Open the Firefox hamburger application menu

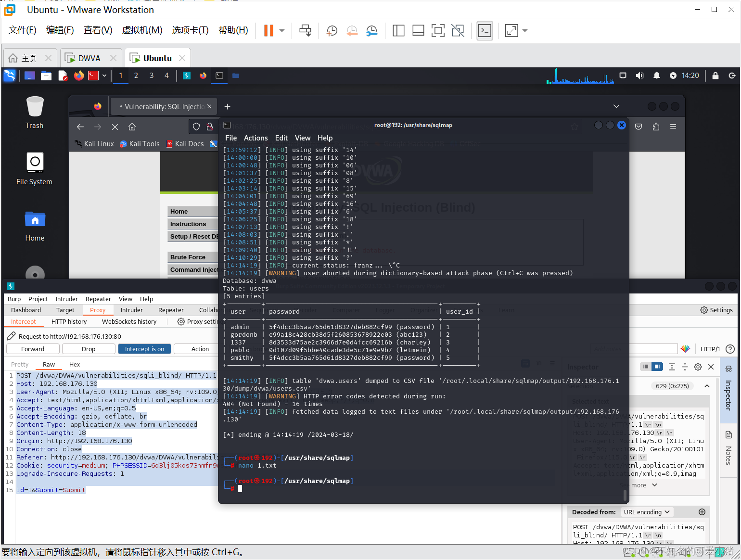coord(673,127)
